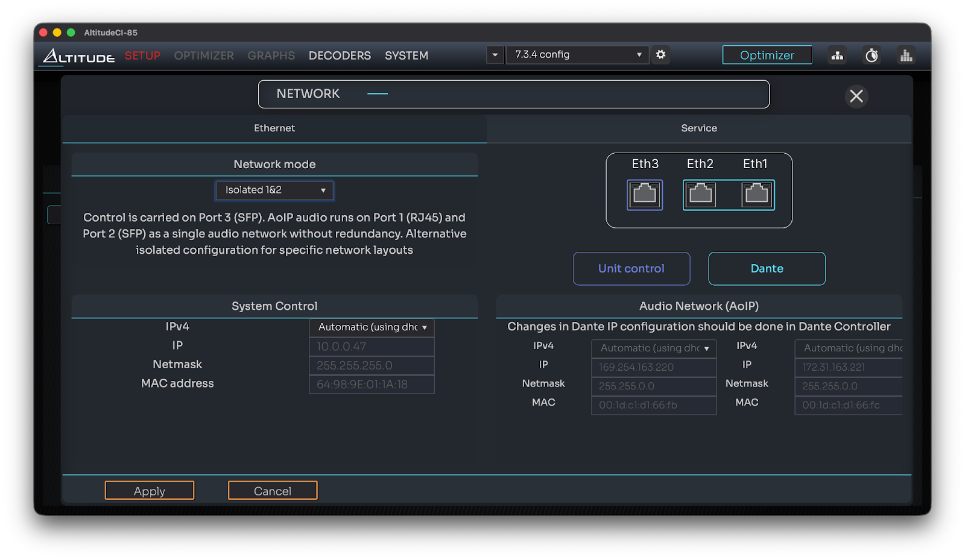965x560 pixels.
Task: Open the Network mode Isolated 1&2 dropdown
Action: [274, 190]
